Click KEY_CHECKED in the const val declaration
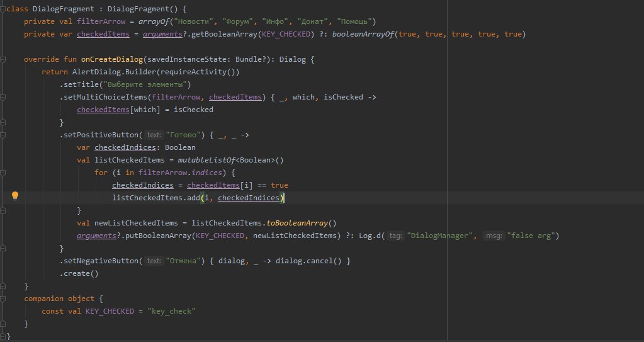Screen dimensions: 644x342 [x=110, y=312]
